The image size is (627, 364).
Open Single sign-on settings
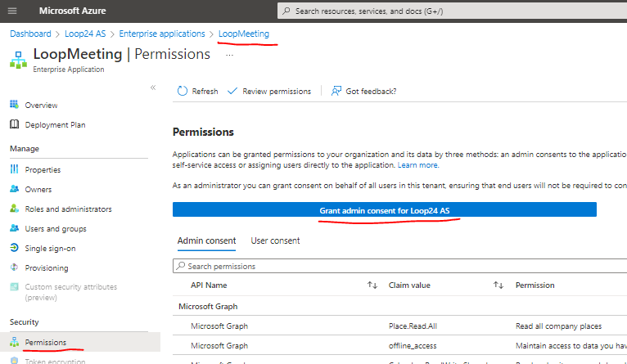(50, 249)
